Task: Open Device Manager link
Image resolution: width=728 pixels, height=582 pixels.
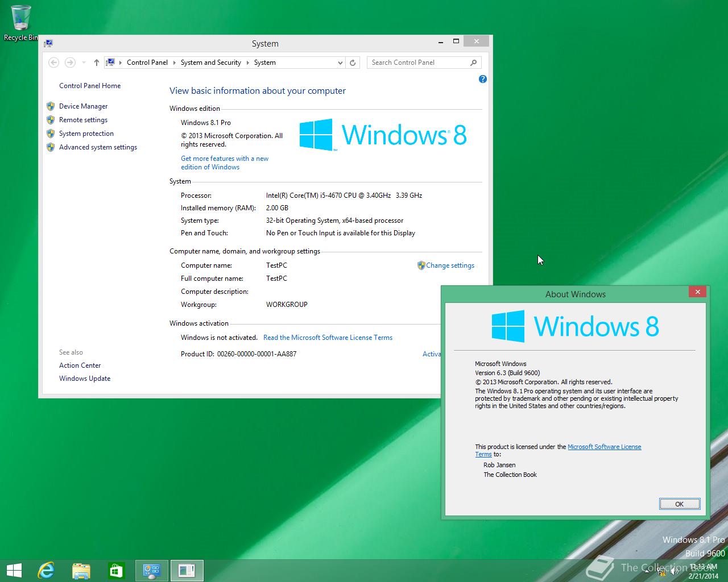Action: [x=83, y=106]
